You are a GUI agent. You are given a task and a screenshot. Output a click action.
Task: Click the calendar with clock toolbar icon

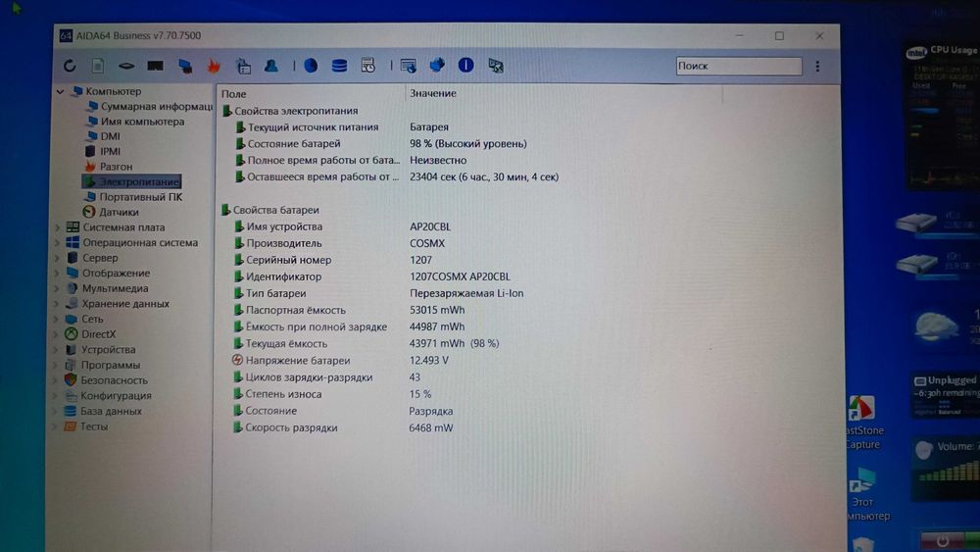coord(368,66)
